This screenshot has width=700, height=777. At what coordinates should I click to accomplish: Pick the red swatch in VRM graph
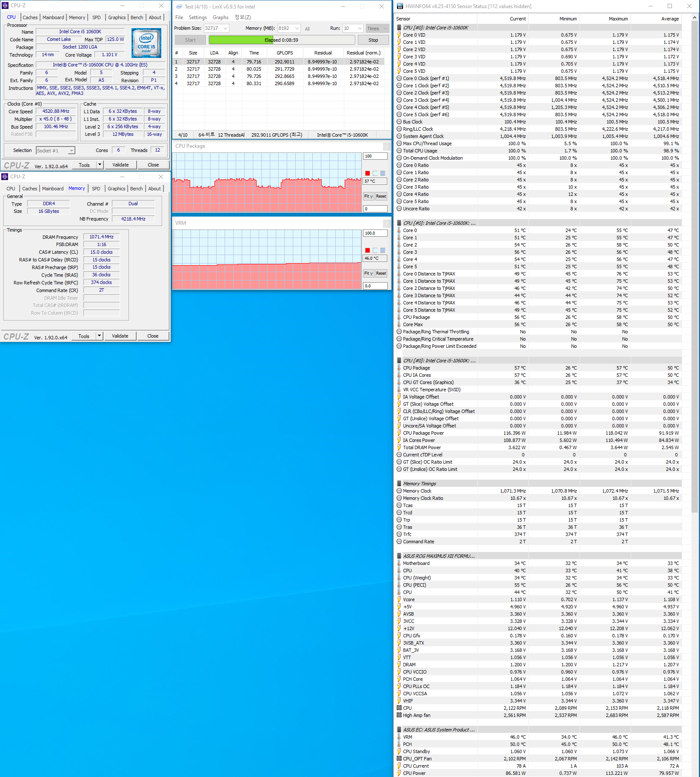pyautogui.click(x=368, y=250)
